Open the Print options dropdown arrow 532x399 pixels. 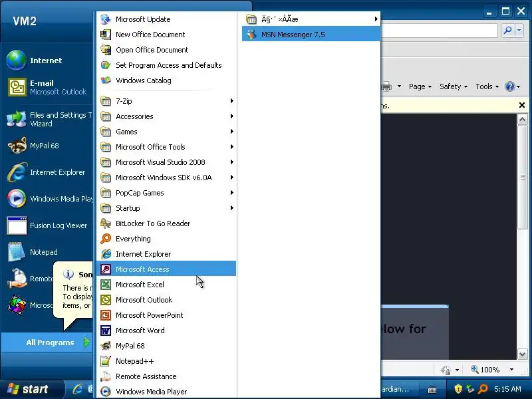399,86
